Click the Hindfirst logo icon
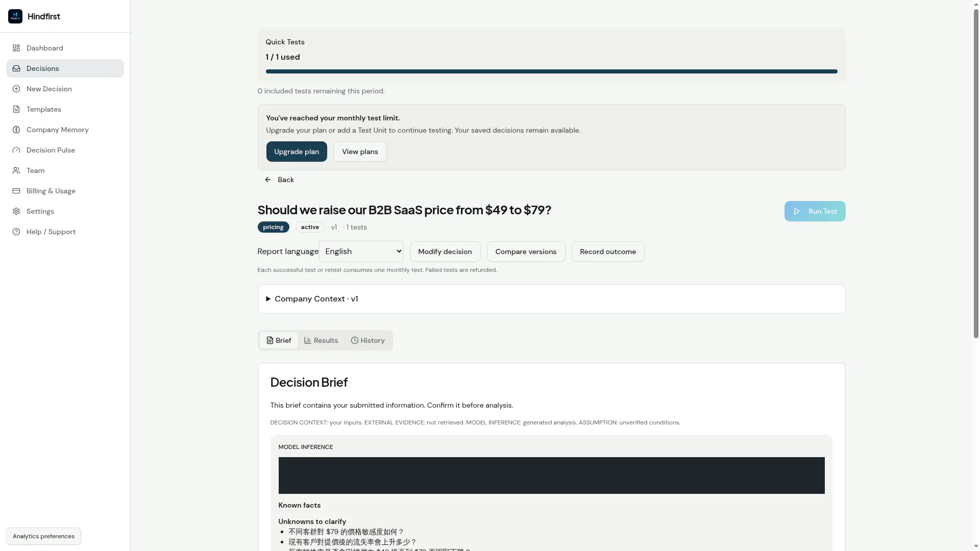 tap(15, 16)
